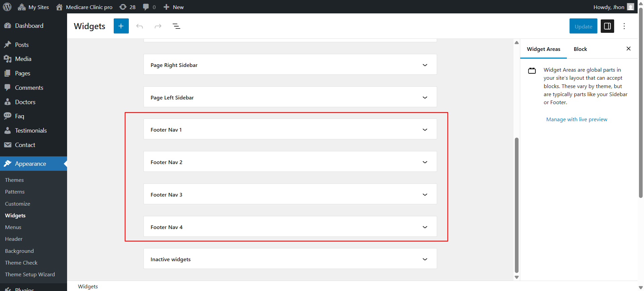The width and height of the screenshot is (644, 291).
Task: Click the My Sites network icon
Action: pyautogui.click(x=22, y=7)
